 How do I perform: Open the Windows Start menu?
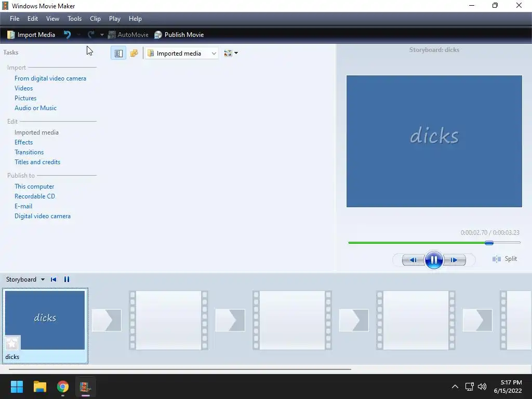pyautogui.click(x=17, y=387)
